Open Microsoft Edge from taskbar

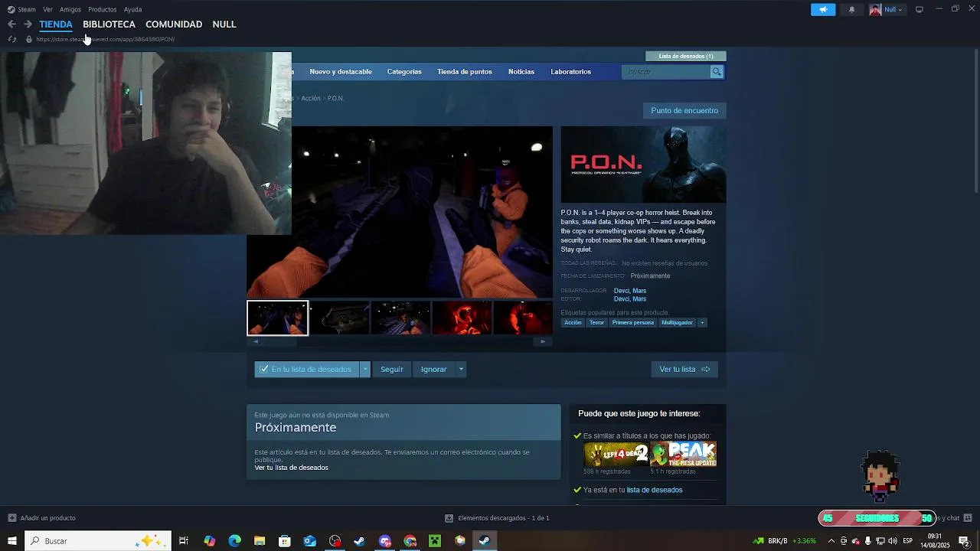point(235,541)
